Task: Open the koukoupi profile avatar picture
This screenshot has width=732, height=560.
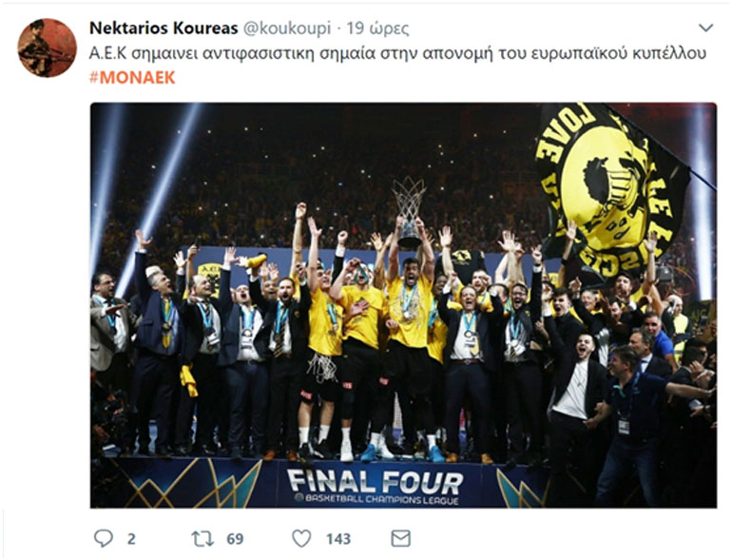Action: (47, 48)
